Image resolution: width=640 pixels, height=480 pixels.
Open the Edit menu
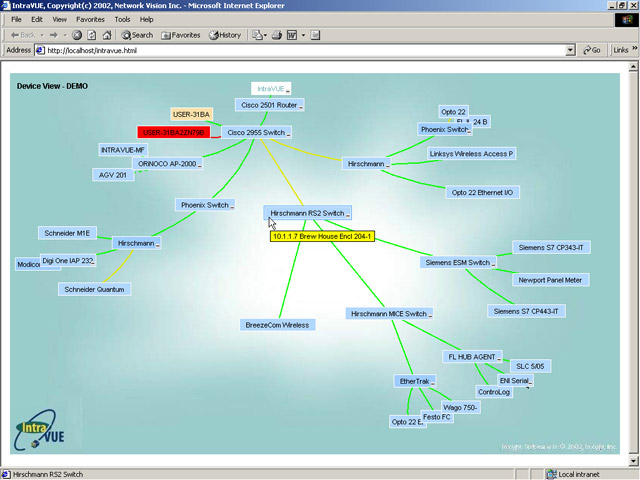pos(37,19)
